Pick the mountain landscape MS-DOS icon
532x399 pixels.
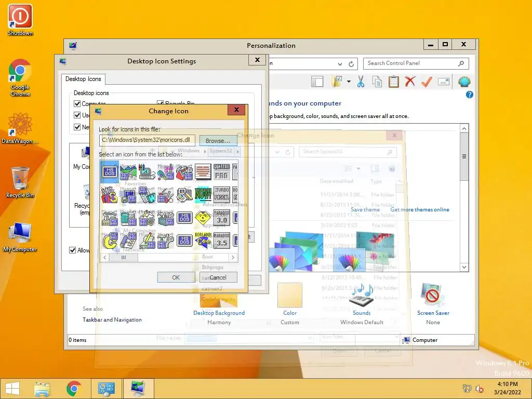[x=128, y=171]
